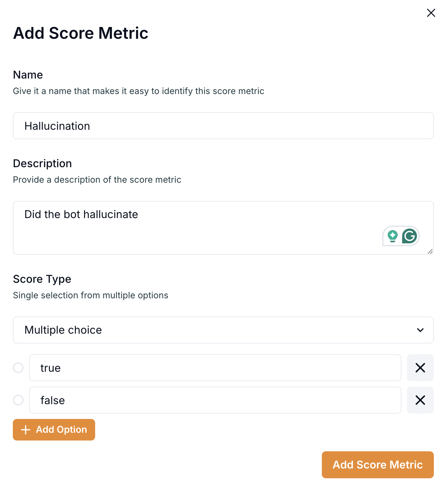The height and width of the screenshot is (484, 448).
Task: Click the chevron arrow of Score Type selector
Action: point(420,330)
